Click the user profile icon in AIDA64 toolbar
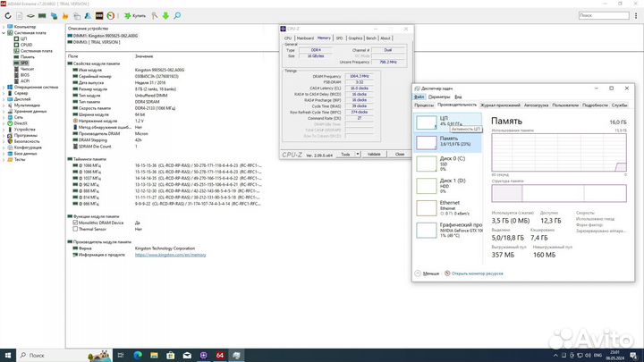This screenshot has height=362, width=644. tap(88, 15)
